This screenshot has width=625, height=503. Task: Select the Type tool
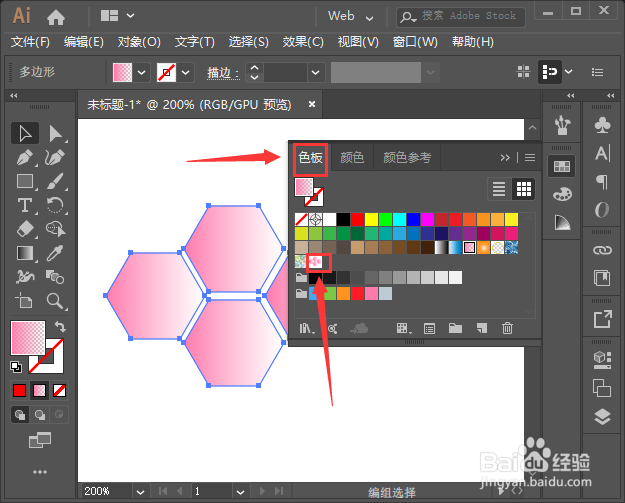pyautogui.click(x=25, y=205)
